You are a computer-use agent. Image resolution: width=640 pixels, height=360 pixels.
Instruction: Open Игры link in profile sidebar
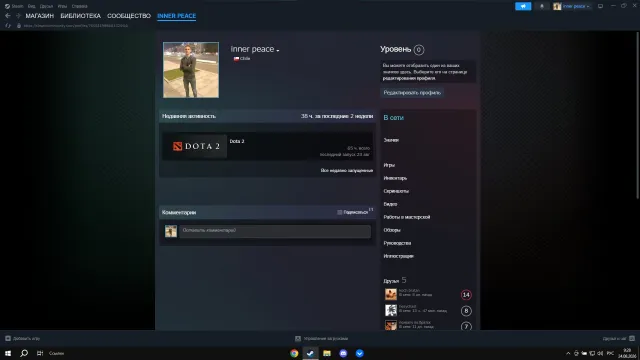pyautogui.click(x=389, y=165)
